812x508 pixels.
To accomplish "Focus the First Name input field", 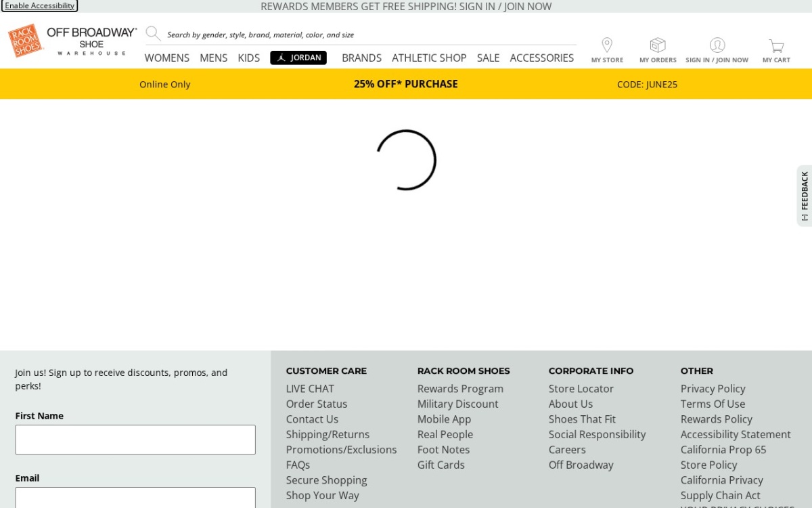I will tap(135, 440).
